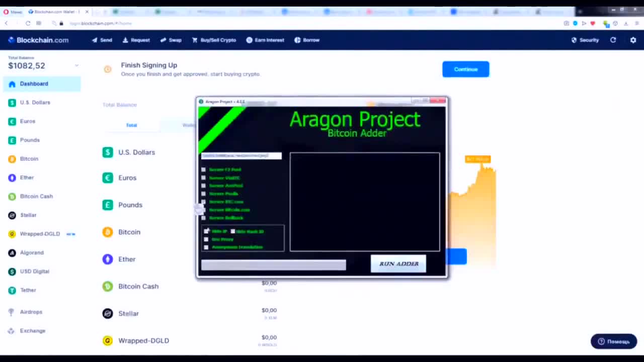This screenshot has width=644, height=362.
Task: Open Bitcoin Cash row in main balance list
Action: [189, 287]
